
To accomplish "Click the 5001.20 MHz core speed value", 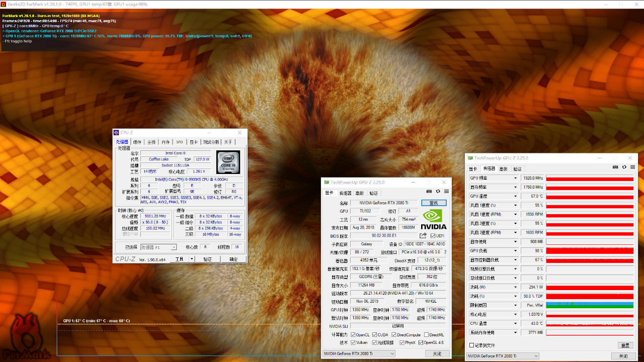I will coord(155,216).
